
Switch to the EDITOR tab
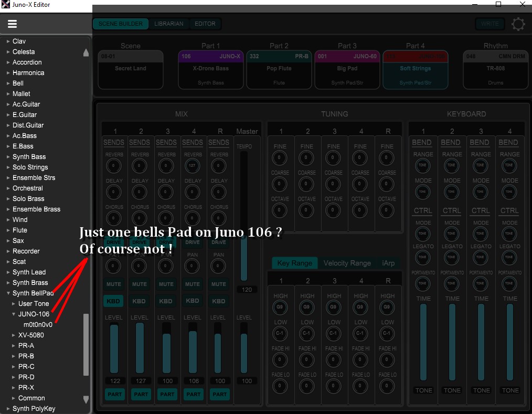(x=205, y=24)
